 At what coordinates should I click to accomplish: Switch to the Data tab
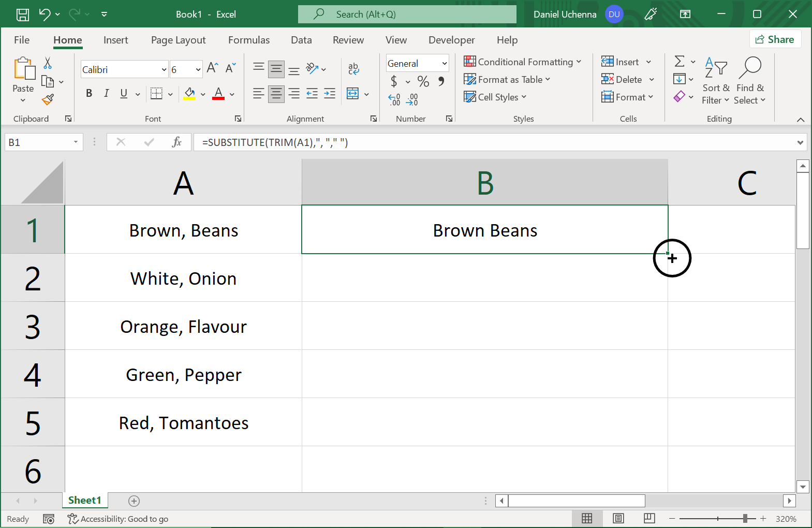[301, 40]
